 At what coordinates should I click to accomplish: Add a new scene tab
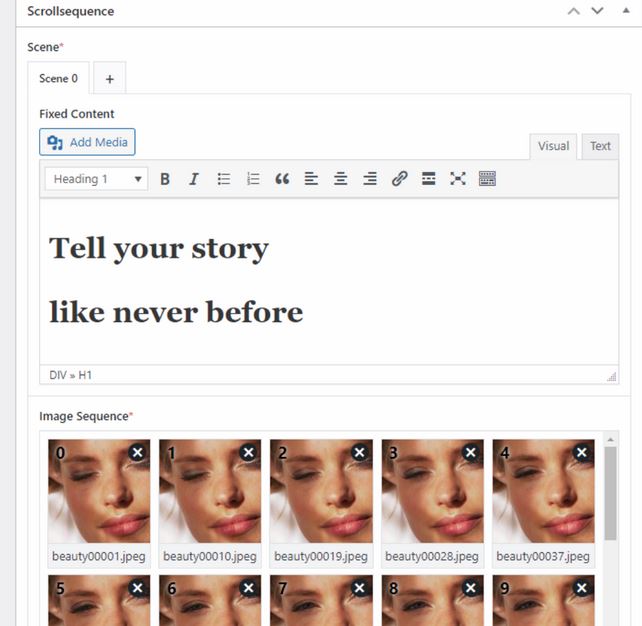coord(109,79)
